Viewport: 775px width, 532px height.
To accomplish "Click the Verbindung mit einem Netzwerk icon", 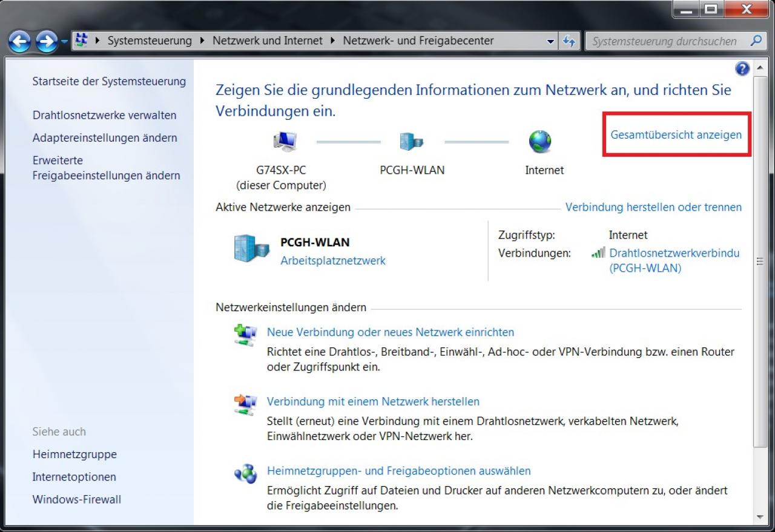I will pos(246,404).
